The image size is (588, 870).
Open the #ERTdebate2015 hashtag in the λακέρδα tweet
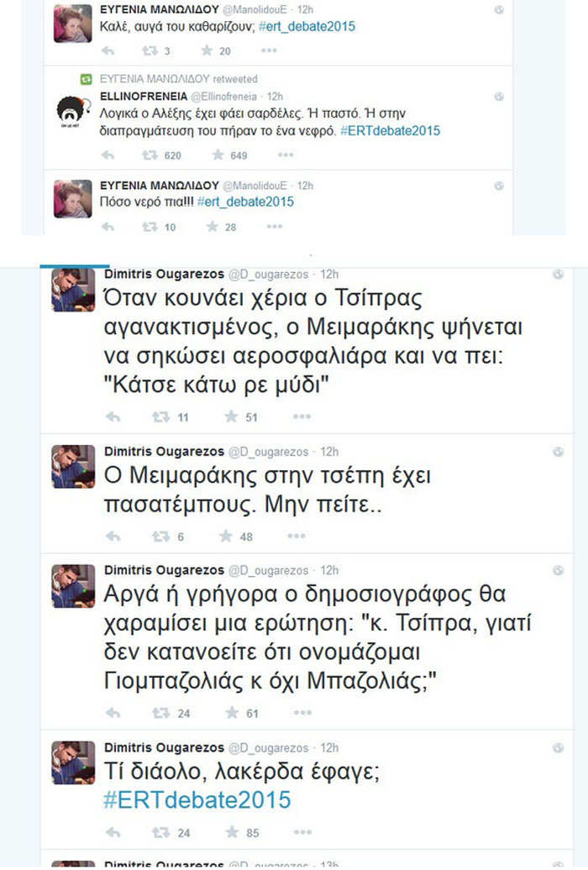coord(197,799)
